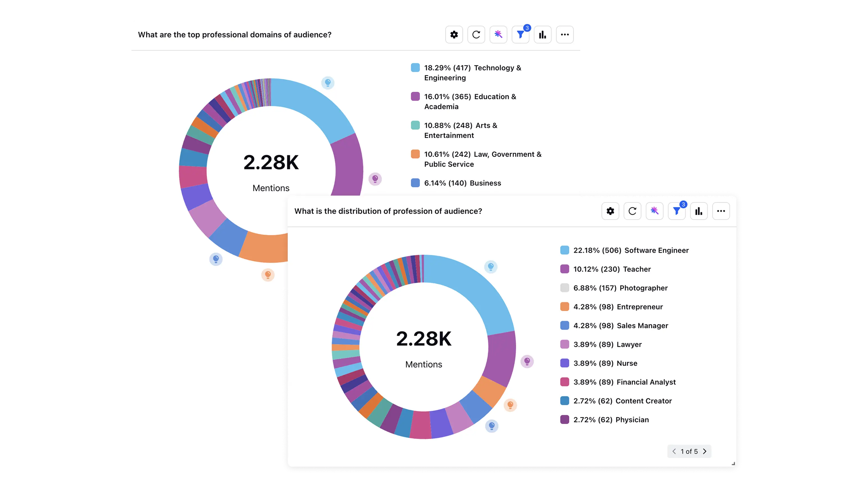The width and height of the screenshot is (868, 486).
Task: Open more options on professional domains widget
Action: pyautogui.click(x=565, y=35)
